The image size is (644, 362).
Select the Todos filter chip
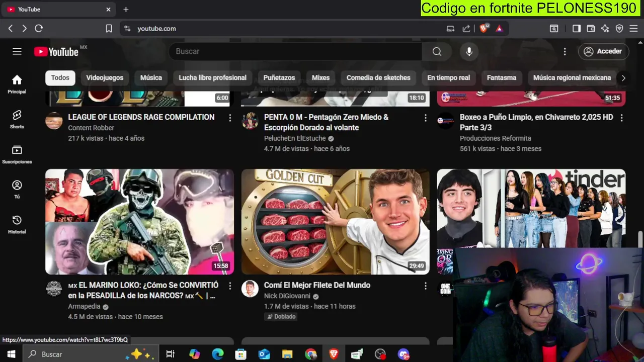[60, 77]
